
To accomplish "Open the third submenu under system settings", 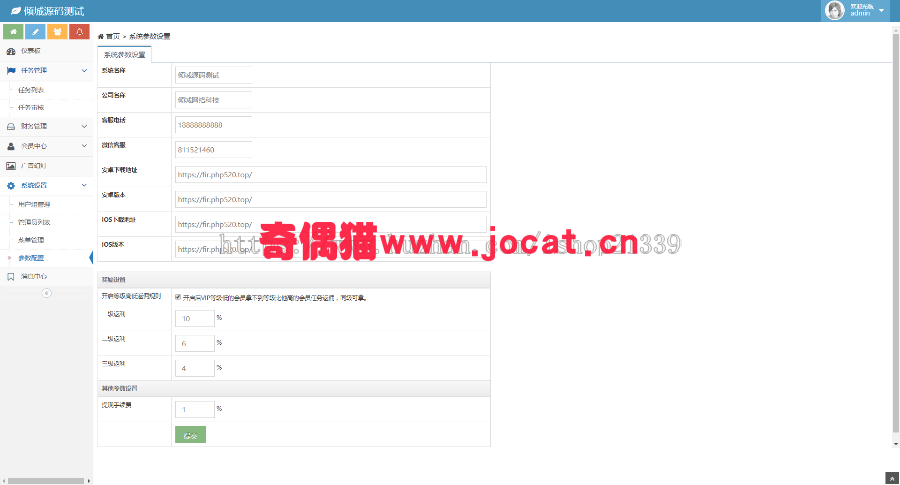I will 31,240.
